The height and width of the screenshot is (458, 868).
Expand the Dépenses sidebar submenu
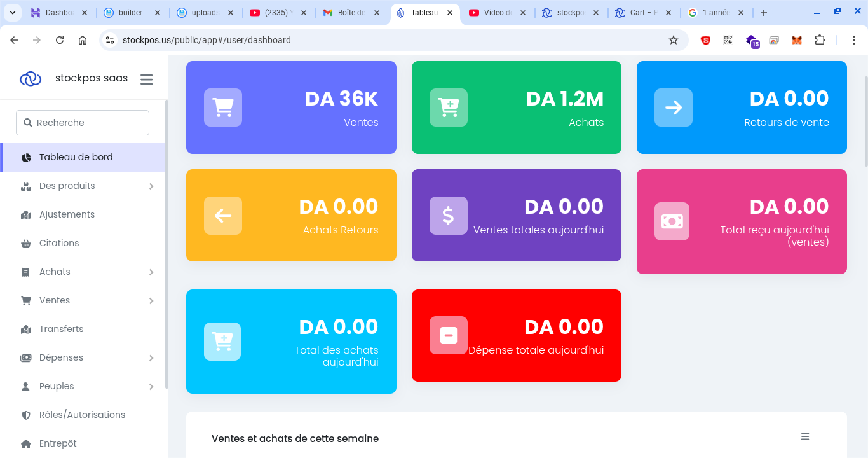pos(151,358)
